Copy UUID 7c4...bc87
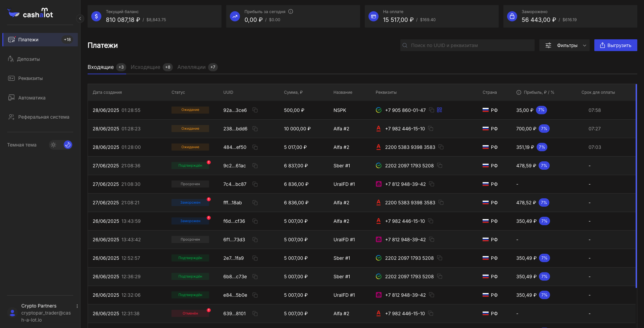Viewport: 644px width, 328px height. [x=255, y=184]
